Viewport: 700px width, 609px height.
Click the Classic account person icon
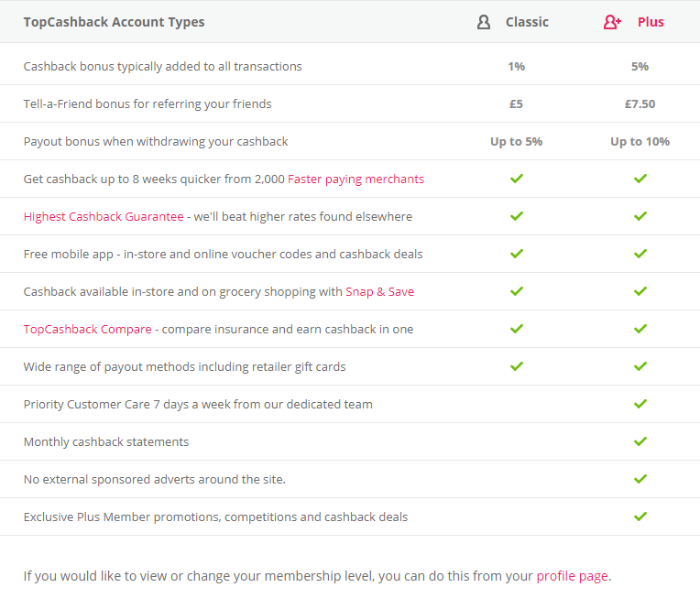484,22
